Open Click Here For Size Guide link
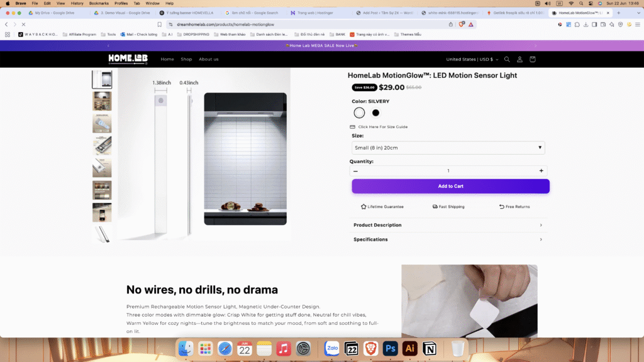 (383, 127)
